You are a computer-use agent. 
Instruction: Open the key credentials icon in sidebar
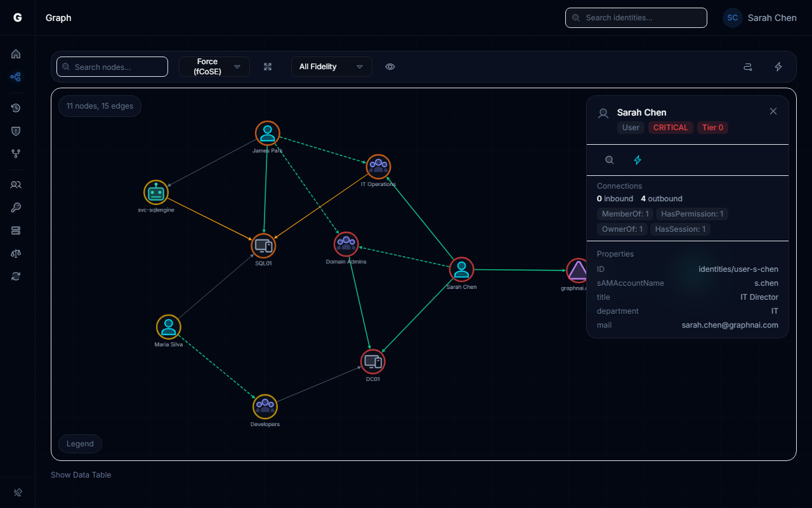[16, 208]
